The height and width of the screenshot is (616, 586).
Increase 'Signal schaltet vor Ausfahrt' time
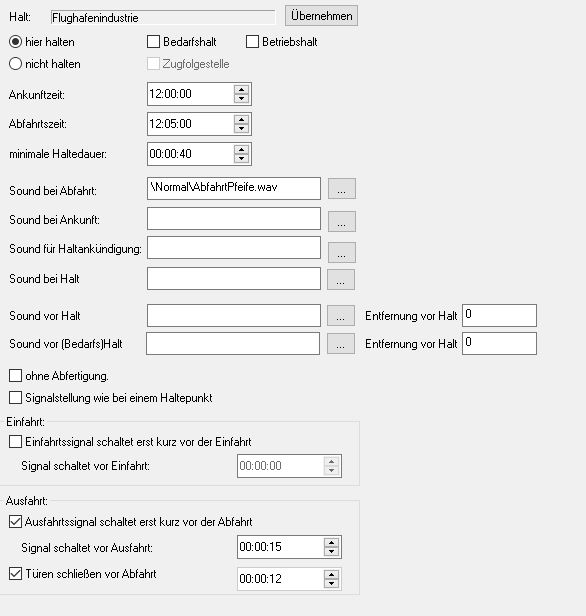coord(331,543)
